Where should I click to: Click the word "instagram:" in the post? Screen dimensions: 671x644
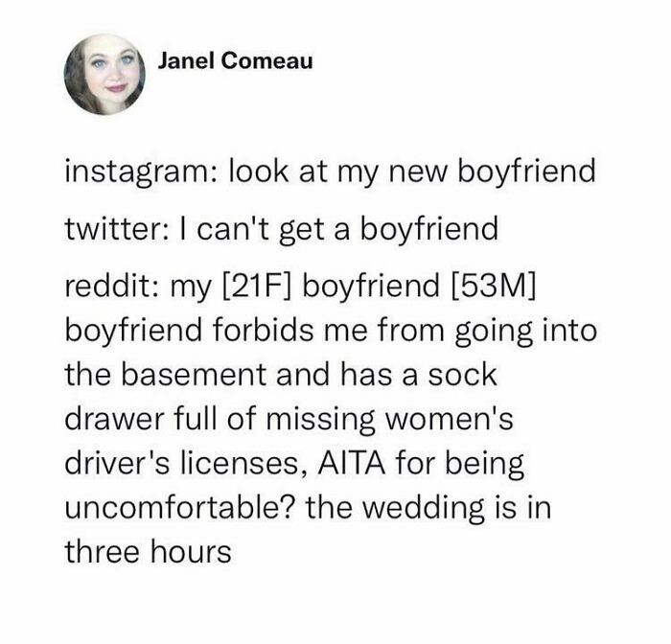coord(133,173)
